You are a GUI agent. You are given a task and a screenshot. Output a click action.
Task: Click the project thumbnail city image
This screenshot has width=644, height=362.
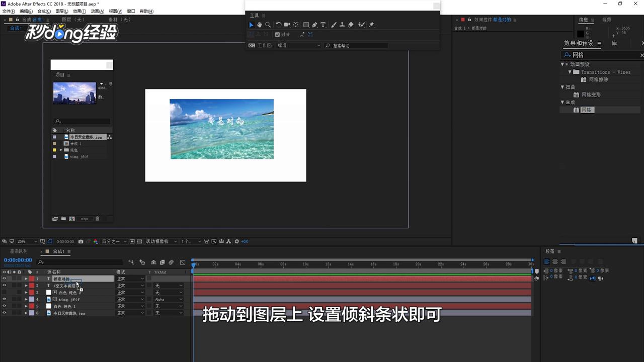pyautogui.click(x=74, y=93)
